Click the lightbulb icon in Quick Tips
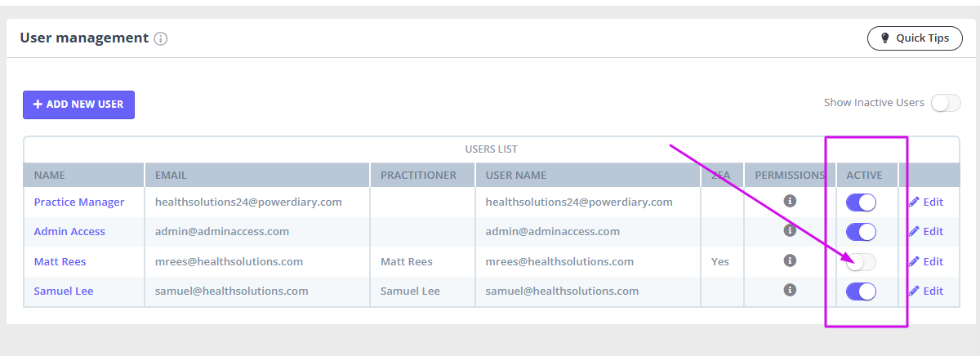Viewport: 980px width, 356px height. [x=884, y=38]
